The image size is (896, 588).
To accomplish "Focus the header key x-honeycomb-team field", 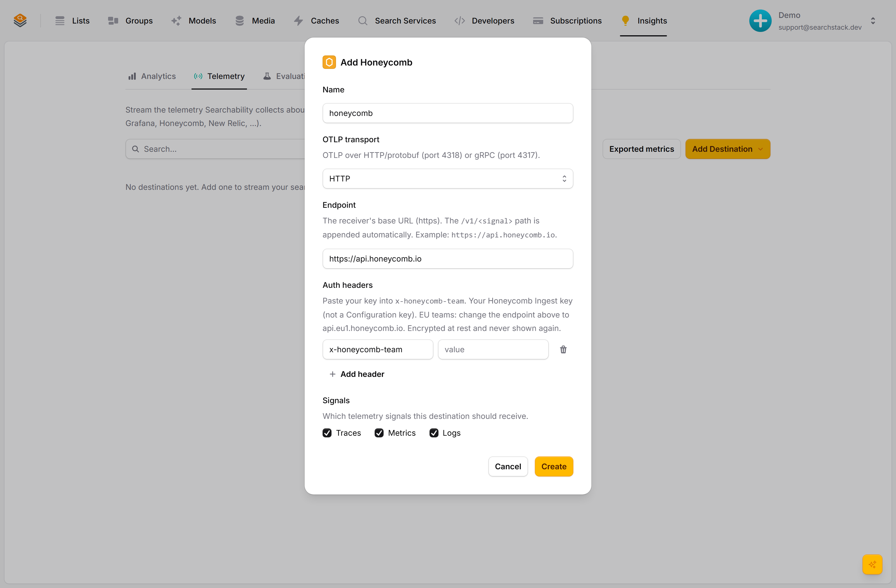I will (x=378, y=349).
